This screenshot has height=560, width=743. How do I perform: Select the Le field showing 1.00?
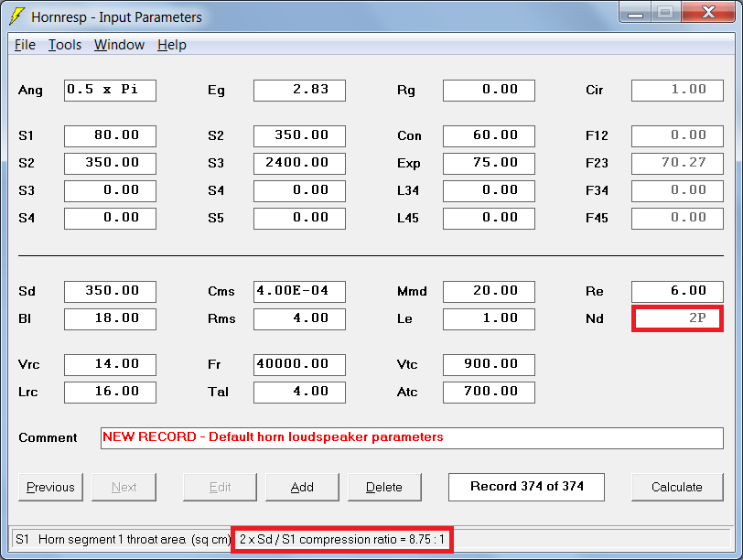pos(489,318)
